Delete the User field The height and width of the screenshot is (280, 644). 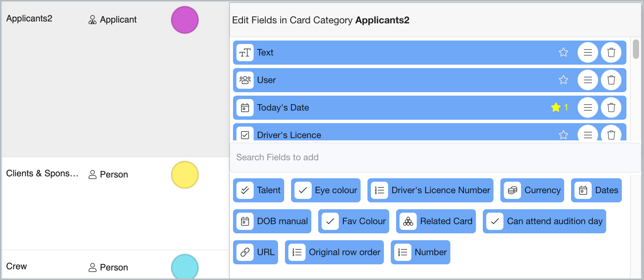coord(611,80)
